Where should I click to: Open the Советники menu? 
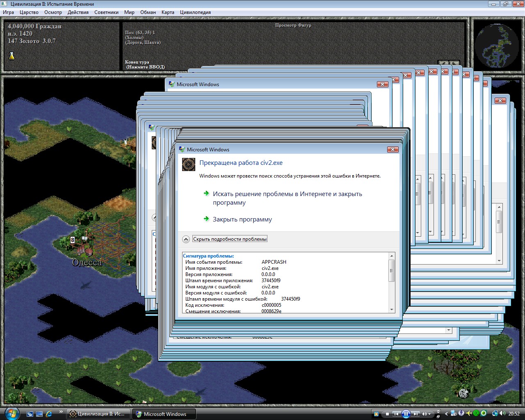[x=107, y=12]
